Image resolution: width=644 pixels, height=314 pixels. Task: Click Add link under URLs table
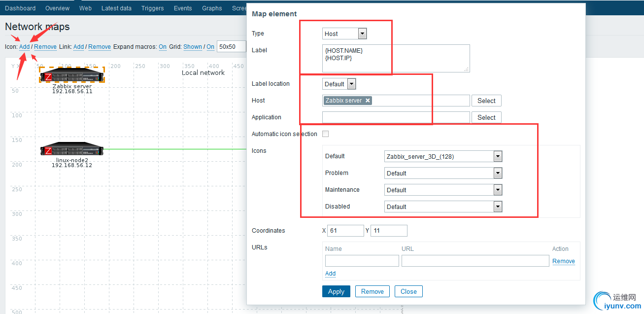[x=331, y=274]
